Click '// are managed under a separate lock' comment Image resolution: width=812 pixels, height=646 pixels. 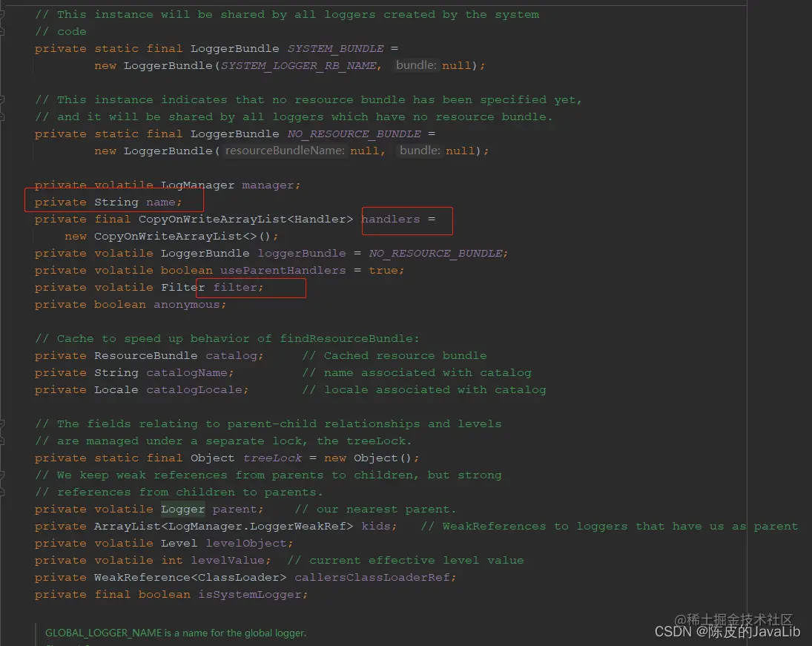click(x=223, y=441)
